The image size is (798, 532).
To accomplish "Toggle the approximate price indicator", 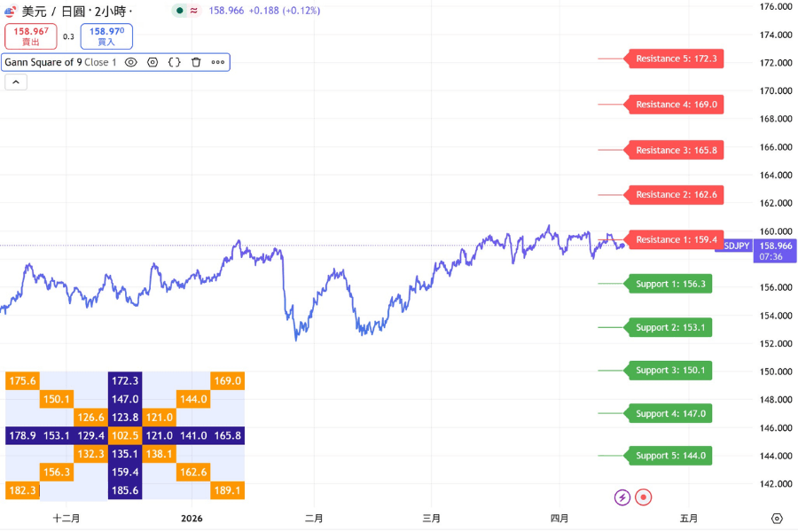I will click(193, 10).
